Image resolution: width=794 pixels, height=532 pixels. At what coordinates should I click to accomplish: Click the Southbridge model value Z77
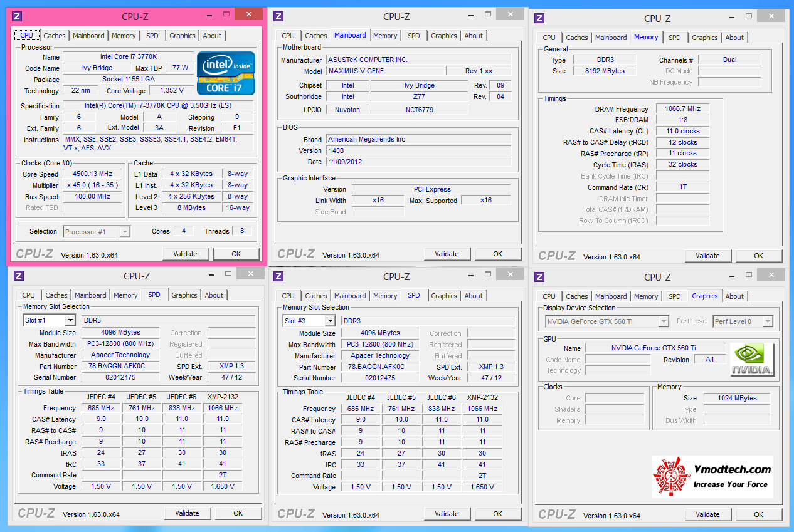tap(419, 97)
